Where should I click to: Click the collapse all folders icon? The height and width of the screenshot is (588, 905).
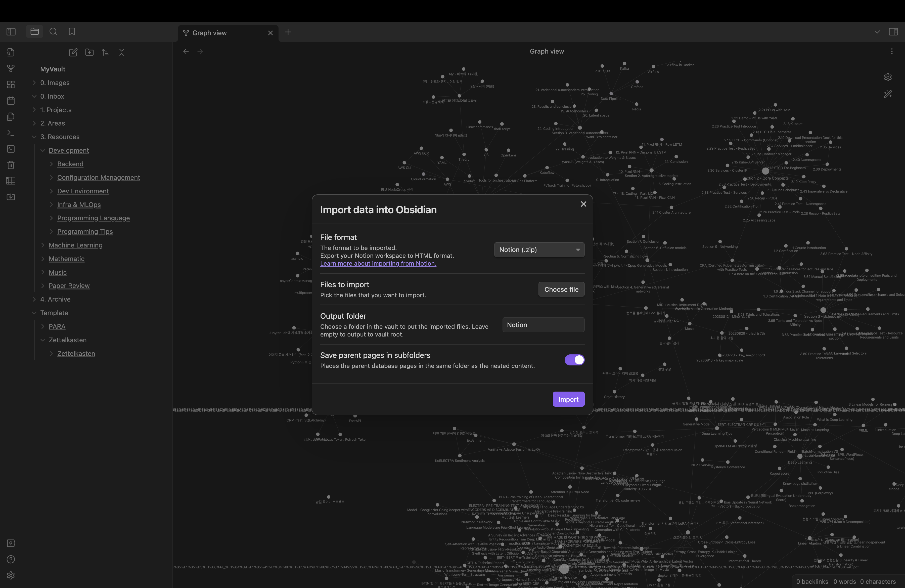click(x=122, y=53)
